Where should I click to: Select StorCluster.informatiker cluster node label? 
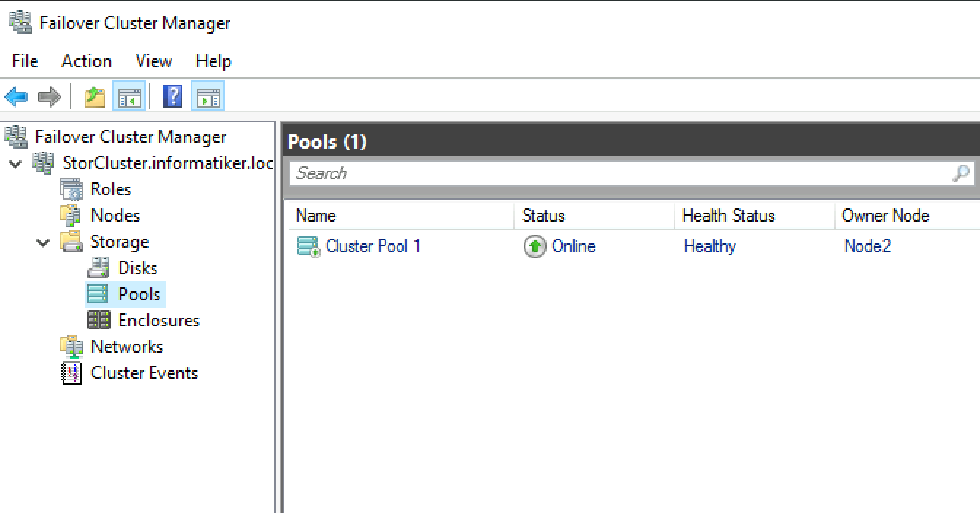click(x=168, y=163)
